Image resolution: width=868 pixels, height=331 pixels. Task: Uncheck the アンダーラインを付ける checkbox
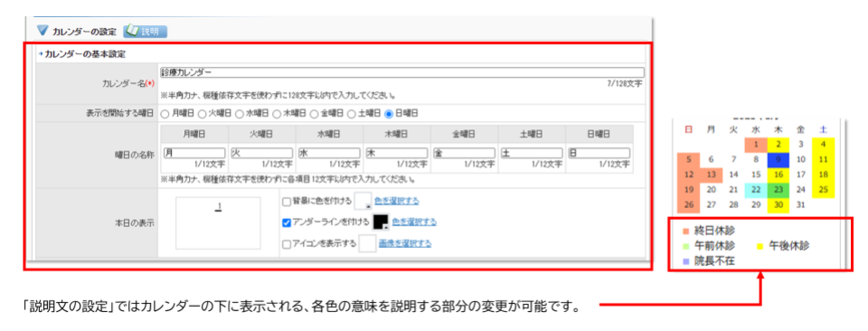[287, 222]
